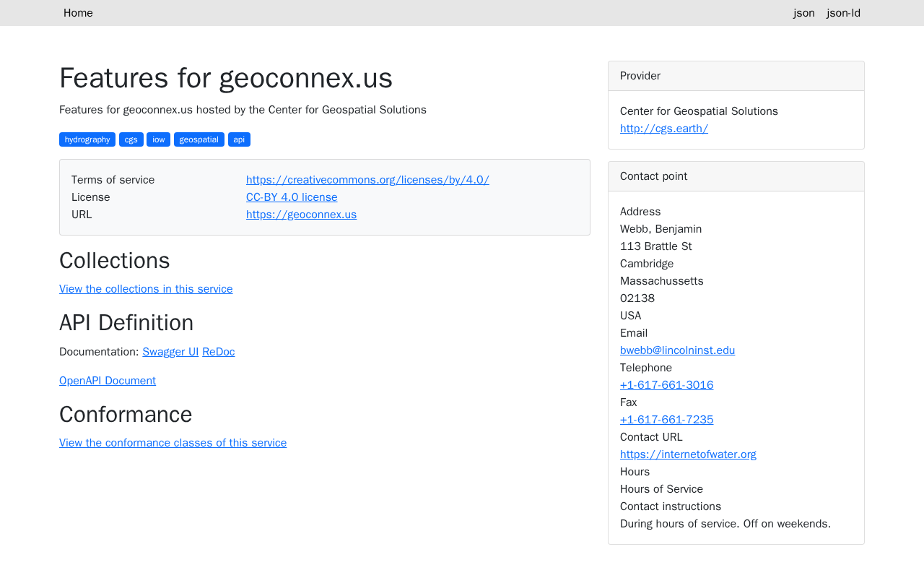Select the api keyword tag
Image resolution: width=924 pixels, height=578 pixels.
coord(239,139)
